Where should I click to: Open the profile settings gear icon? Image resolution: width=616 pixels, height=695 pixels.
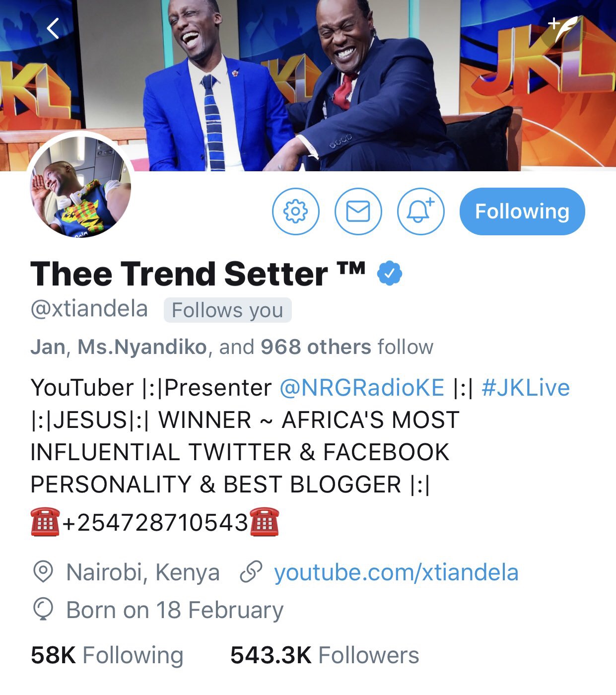tap(295, 211)
